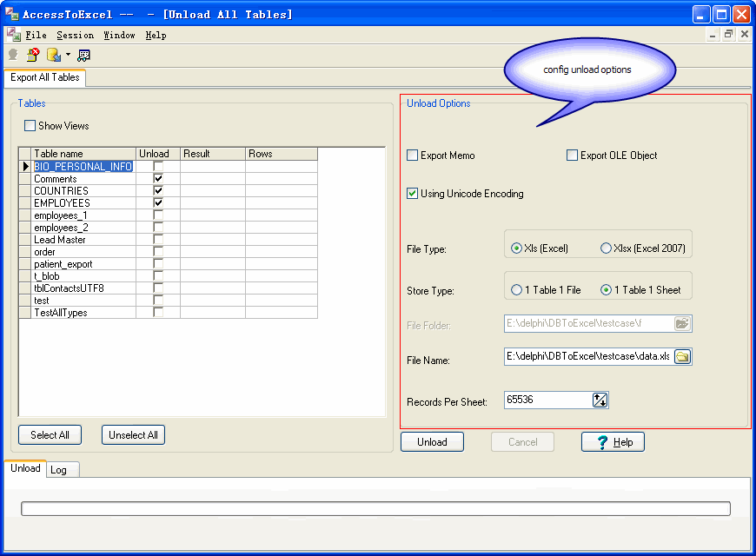Uncheck Unload for COUNTRIES row
756x556 pixels.
[158, 190]
